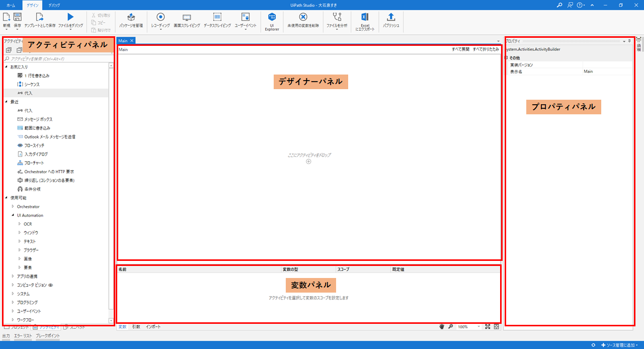The height and width of the screenshot is (349, 644).
Task: Click the zoom magnifier beside 100%
Action: (451, 327)
